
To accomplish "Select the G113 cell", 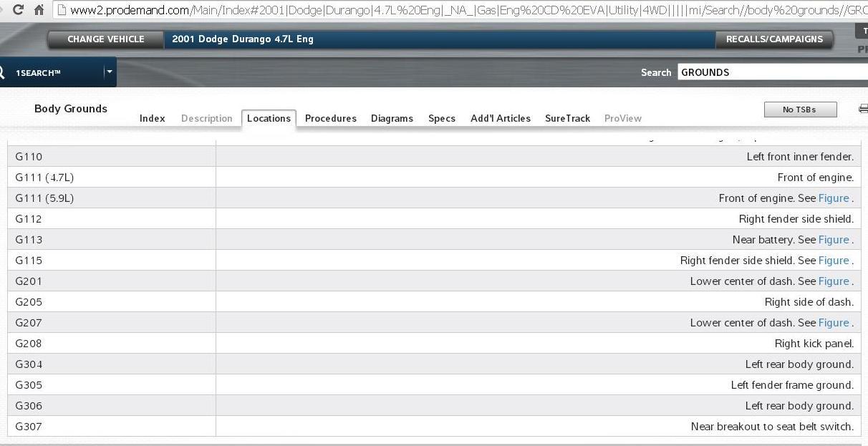I will pyautogui.click(x=112, y=240).
